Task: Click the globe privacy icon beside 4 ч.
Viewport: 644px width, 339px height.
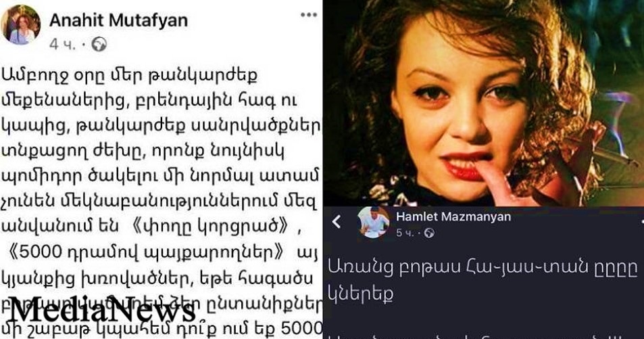Action: pyautogui.click(x=99, y=44)
